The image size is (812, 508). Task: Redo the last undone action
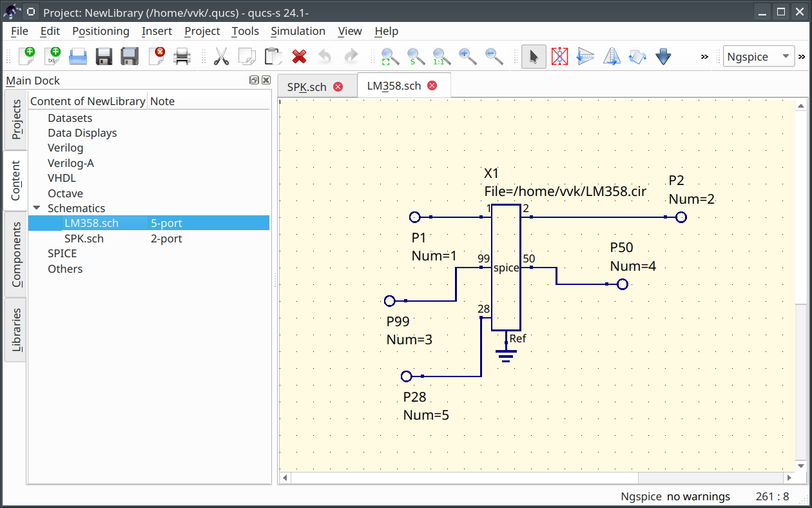tap(351, 57)
